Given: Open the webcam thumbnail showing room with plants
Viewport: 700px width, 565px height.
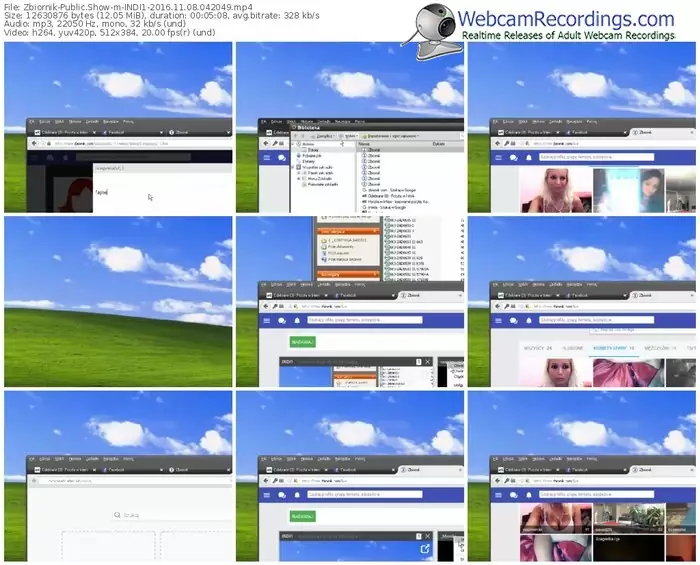Looking at the screenshot, I should [x=629, y=518].
